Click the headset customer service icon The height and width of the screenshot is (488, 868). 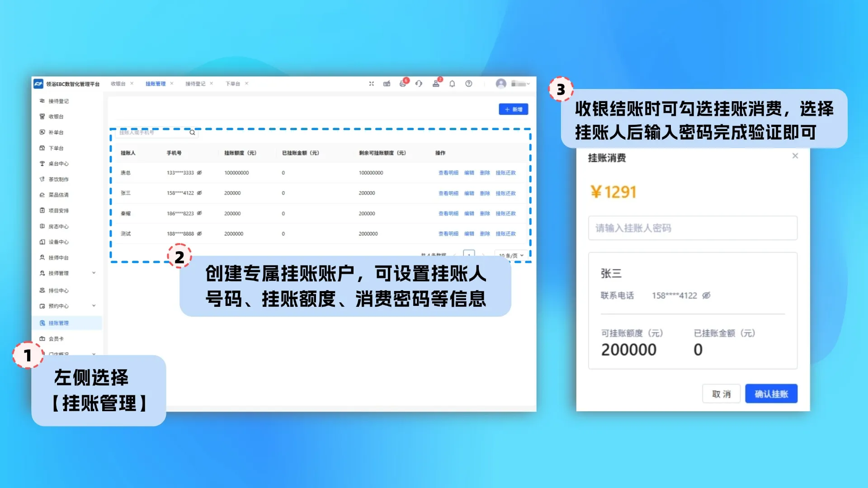419,84
